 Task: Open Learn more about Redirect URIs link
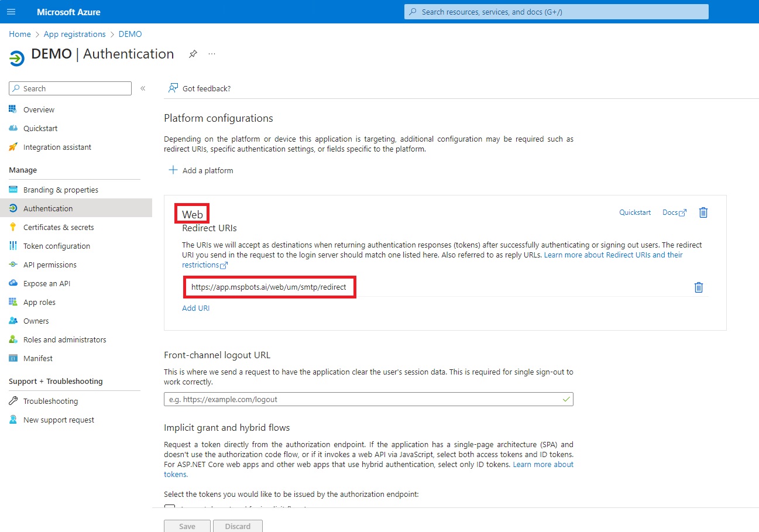pyautogui.click(x=613, y=255)
